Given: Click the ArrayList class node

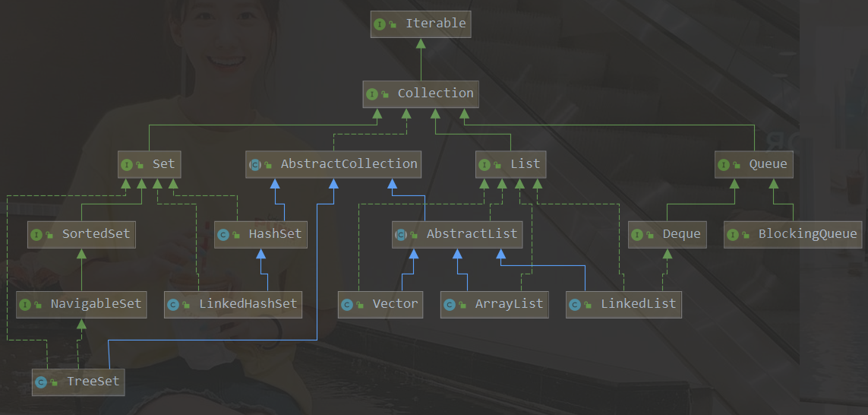Looking at the screenshot, I should pyautogui.click(x=495, y=304).
